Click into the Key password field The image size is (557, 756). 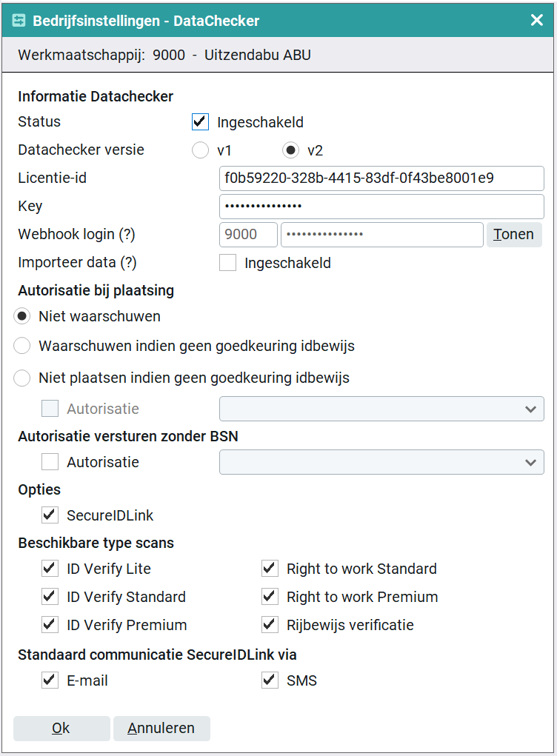point(381,207)
